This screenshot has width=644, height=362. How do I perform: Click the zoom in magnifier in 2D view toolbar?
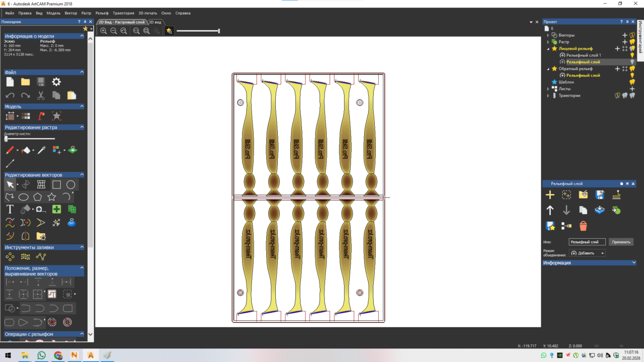tap(104, 31)
